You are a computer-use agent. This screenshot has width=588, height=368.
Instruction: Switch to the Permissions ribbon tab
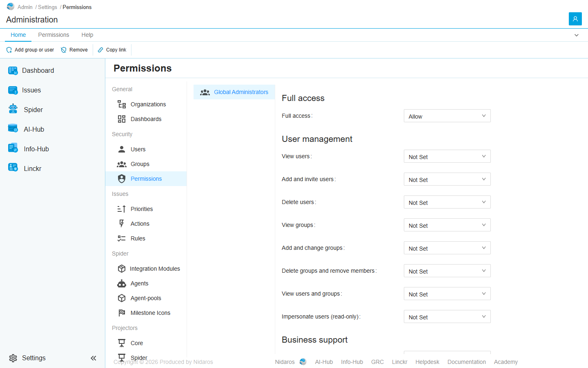tap(53, 35)
